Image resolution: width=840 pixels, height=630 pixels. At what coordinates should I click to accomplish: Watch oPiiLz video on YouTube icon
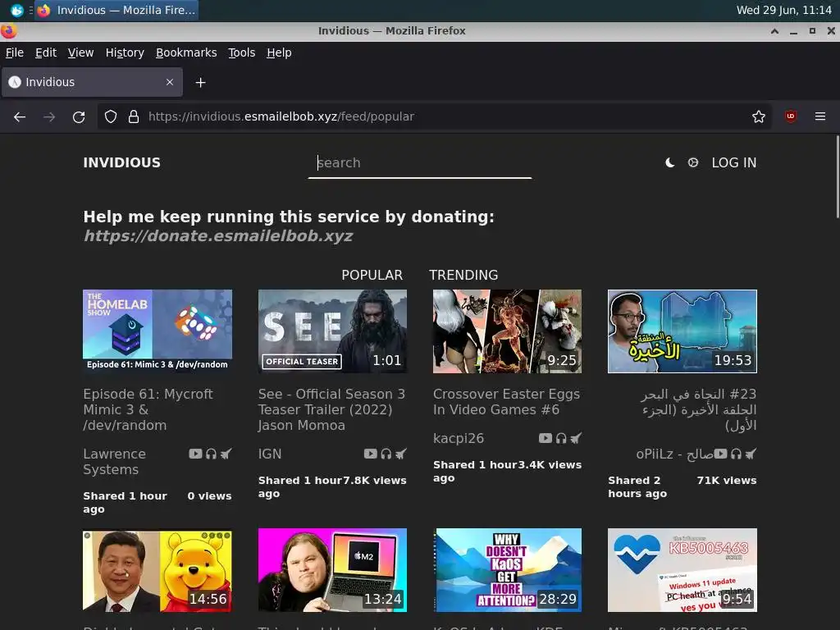coord(720,454)
